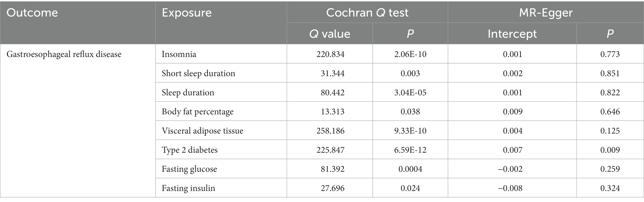Image resolution: width=644 pixels, height=202 pixels.
Task: Click the 6.59E-12 P value cell
Action: coord(410,150)
